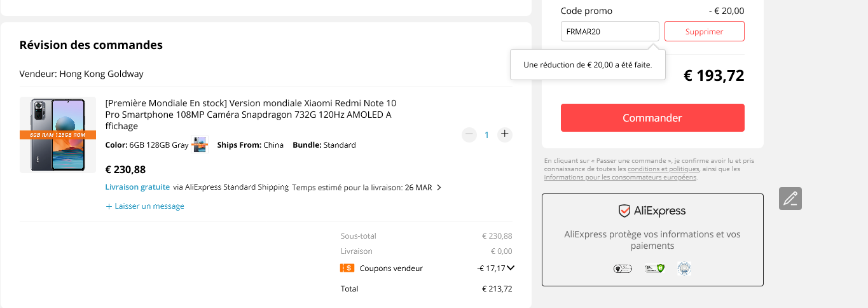Click the floating pencil feedback icon
The image size is (868, 308).
tap(790, 199)
